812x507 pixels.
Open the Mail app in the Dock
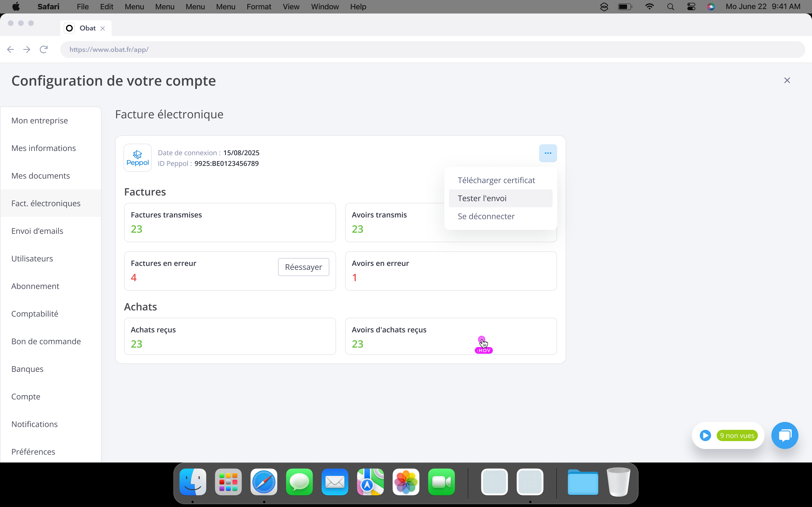pyautogui.click(x=335, y=482)
